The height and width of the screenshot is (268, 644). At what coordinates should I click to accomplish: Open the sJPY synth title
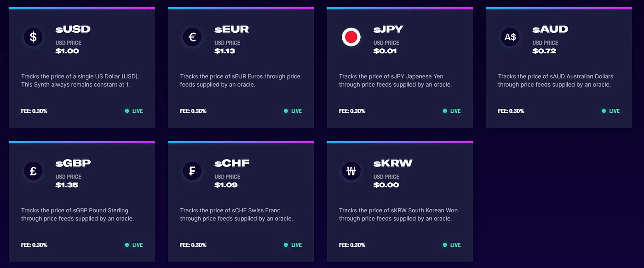tap(388, 29)
